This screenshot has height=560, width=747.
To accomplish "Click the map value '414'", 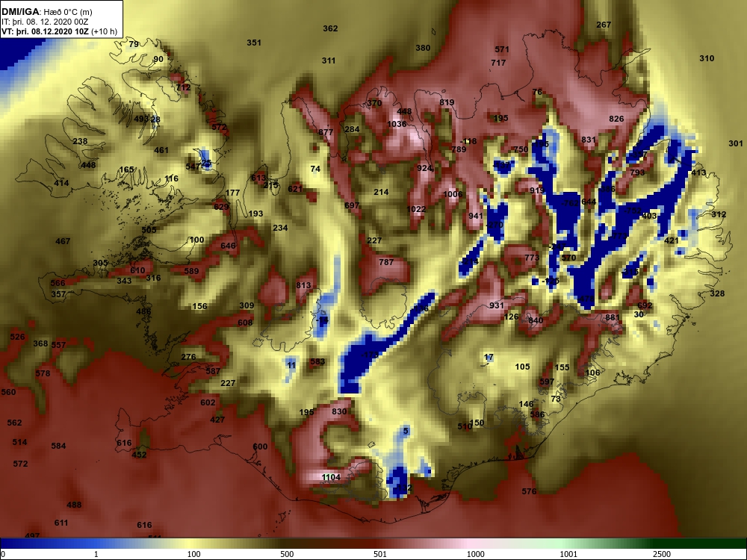I will (61, 184).
